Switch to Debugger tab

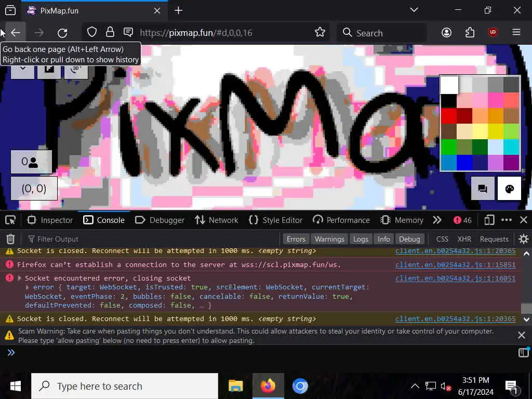click(x=160, y=220)
